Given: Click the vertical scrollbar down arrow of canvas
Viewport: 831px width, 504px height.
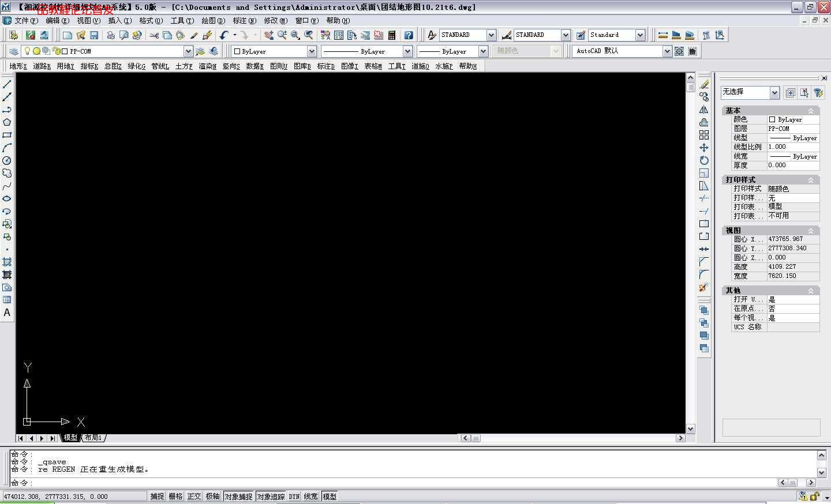Looking at the screenshot, I should (x=690, y=428).
